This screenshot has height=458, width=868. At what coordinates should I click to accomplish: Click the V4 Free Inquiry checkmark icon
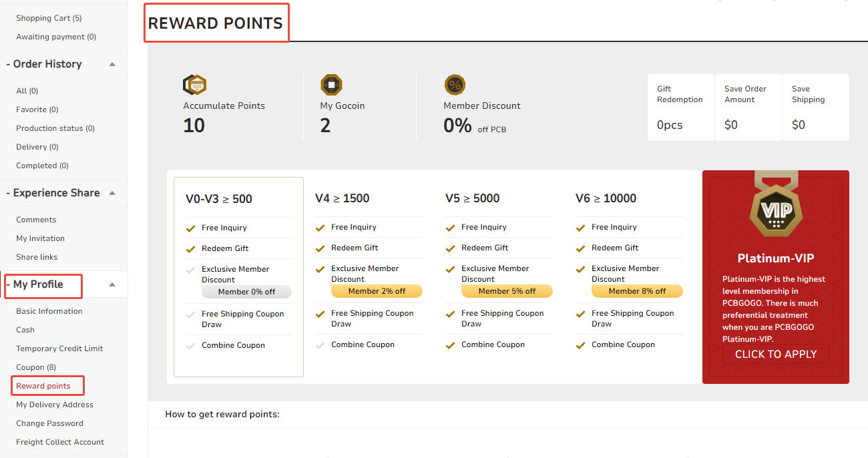pyautogui.click(x=320, y=228)
